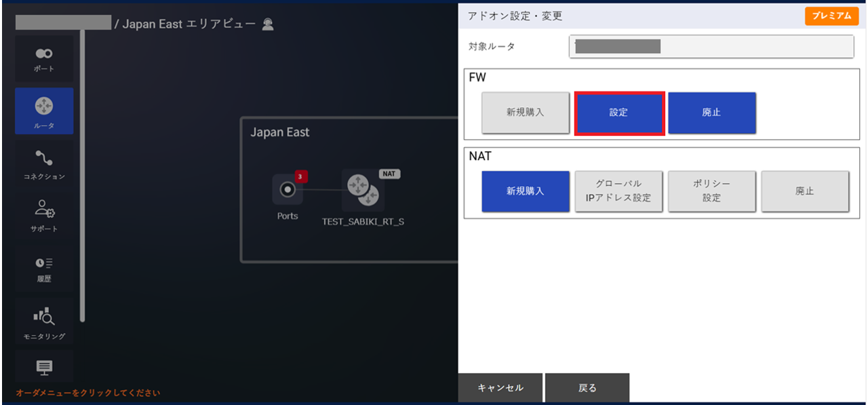Click 廃止 in the FW section
868x405 pixels.
click(712, 113)
